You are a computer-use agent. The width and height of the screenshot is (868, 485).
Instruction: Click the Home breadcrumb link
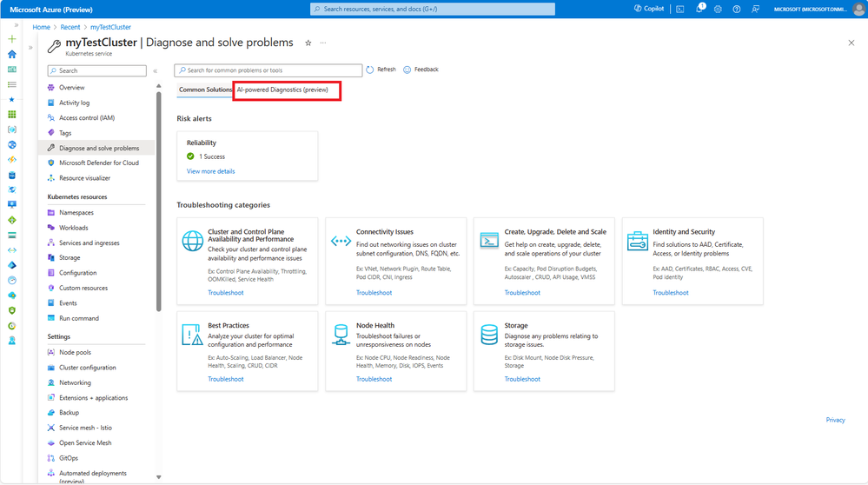coord(41,27)
